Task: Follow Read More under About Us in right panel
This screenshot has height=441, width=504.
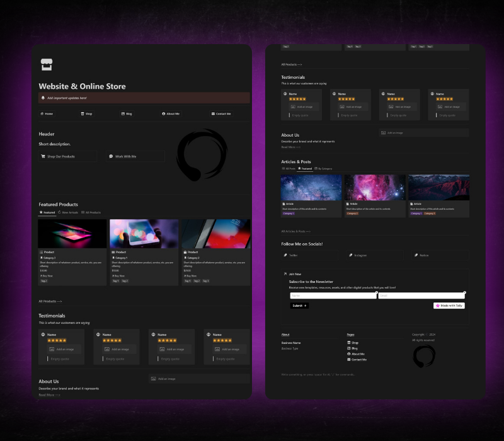Action: pyautogui.click(x=291, y=147)
